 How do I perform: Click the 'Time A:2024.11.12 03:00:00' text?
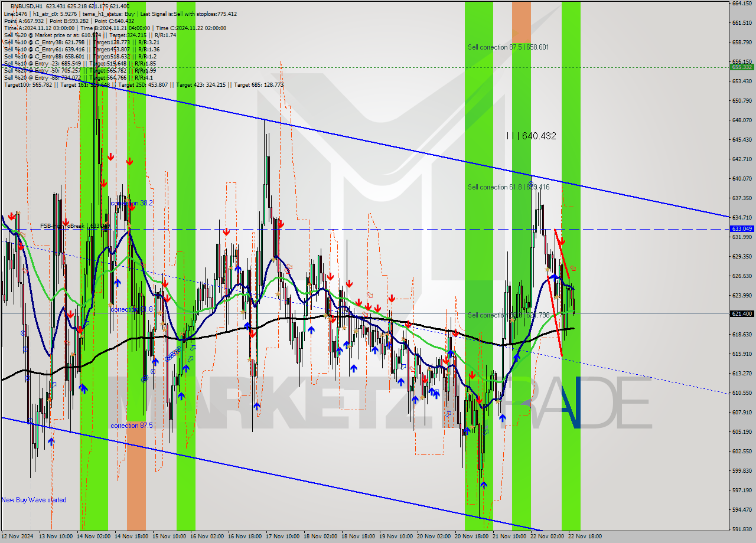pyautogui.click(x=39, y=28)
